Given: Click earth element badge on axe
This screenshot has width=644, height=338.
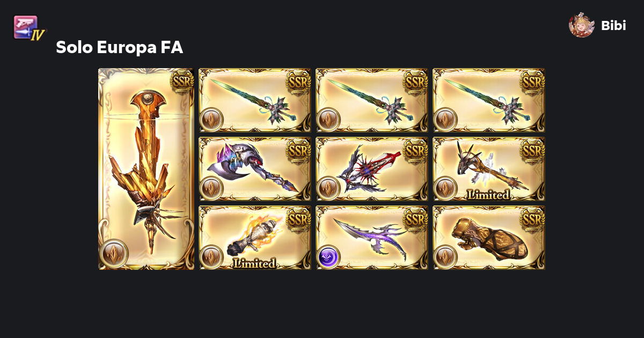Looking at the screenshot, I should coord(211,188).
